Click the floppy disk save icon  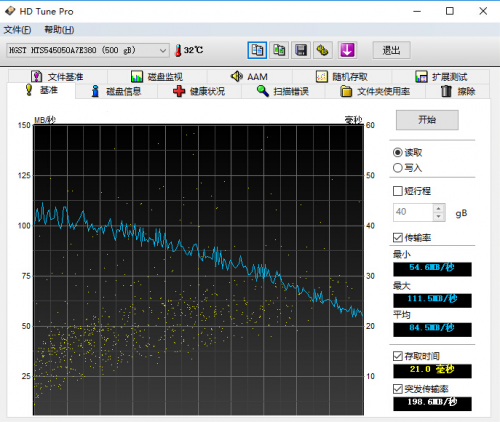(301, 50)
